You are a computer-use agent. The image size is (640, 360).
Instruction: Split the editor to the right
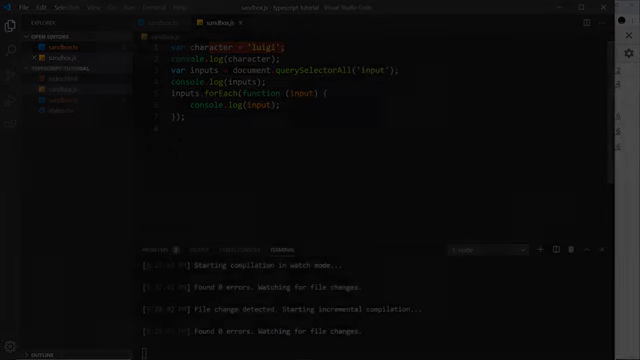point(587,23)
